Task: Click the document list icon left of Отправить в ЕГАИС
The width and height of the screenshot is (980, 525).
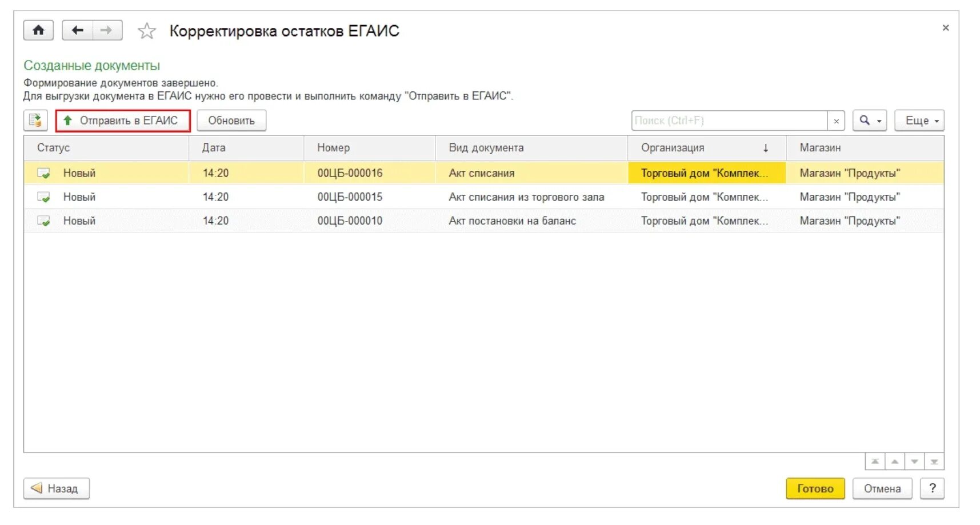Action: tap(35, 121)
